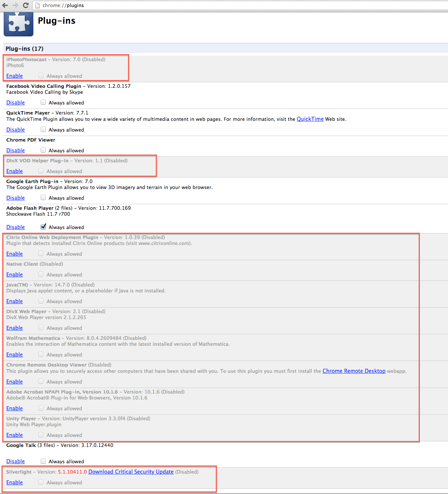Check Always allowed for Google Talk

pos(43,461)
